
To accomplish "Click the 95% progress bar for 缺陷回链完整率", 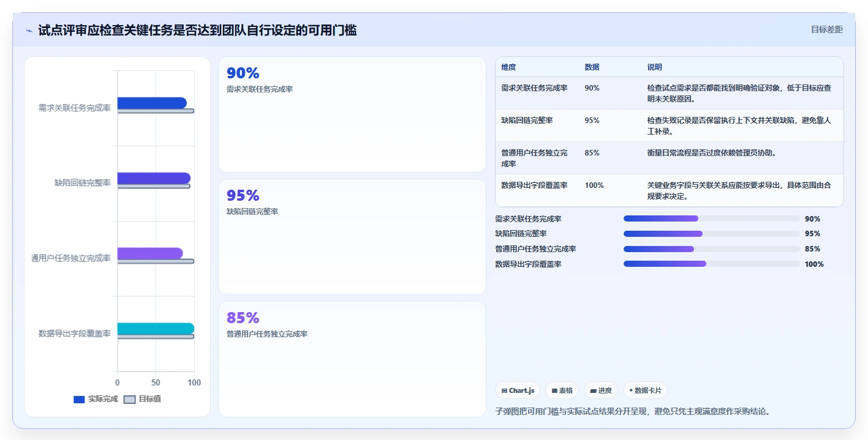I will click(x=712, y=234).
